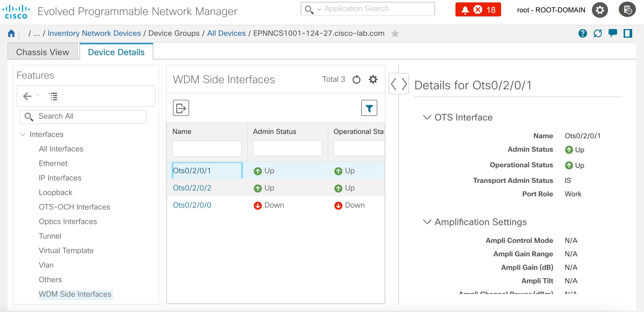The image size is (644, 312).
Task: Mark page as favorite with star icon
Action: 395,34
